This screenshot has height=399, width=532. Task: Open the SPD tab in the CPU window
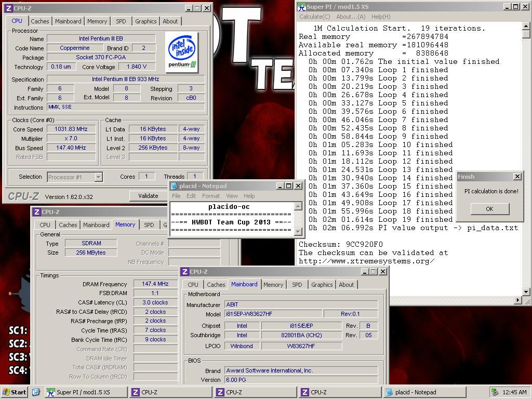click(121, 21)
